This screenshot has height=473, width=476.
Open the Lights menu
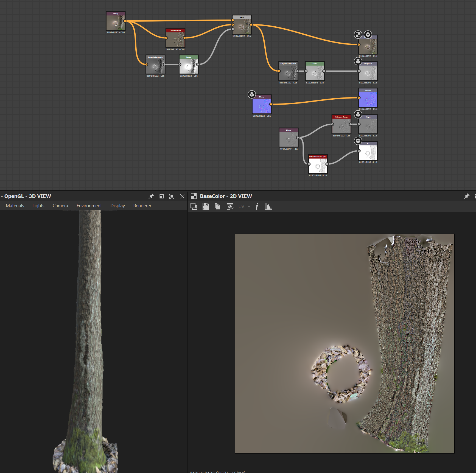(38, 206)
